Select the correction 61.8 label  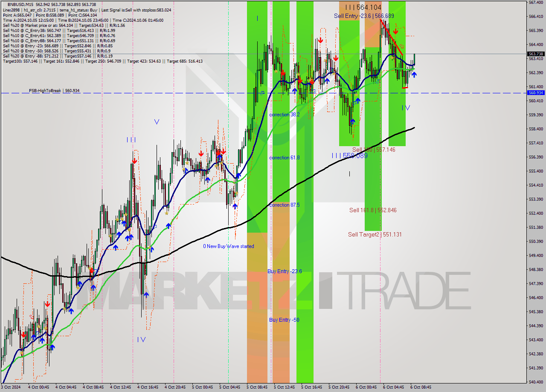click(285, 158)
